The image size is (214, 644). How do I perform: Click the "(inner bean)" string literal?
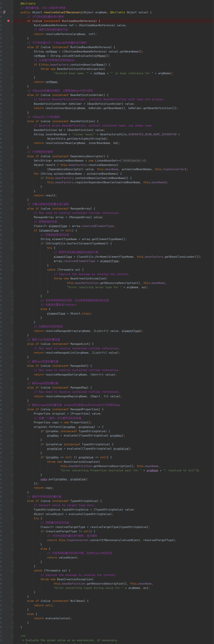point(84,134)
